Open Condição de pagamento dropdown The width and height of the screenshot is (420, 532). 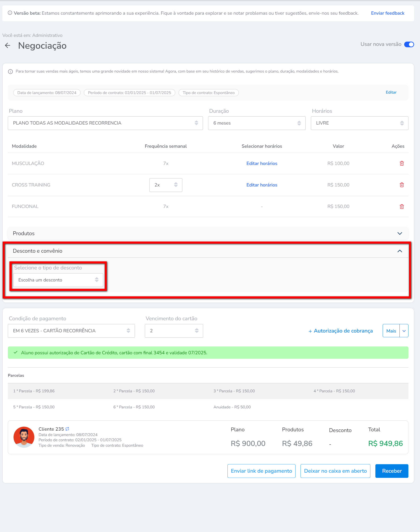(x=71, y=331)
